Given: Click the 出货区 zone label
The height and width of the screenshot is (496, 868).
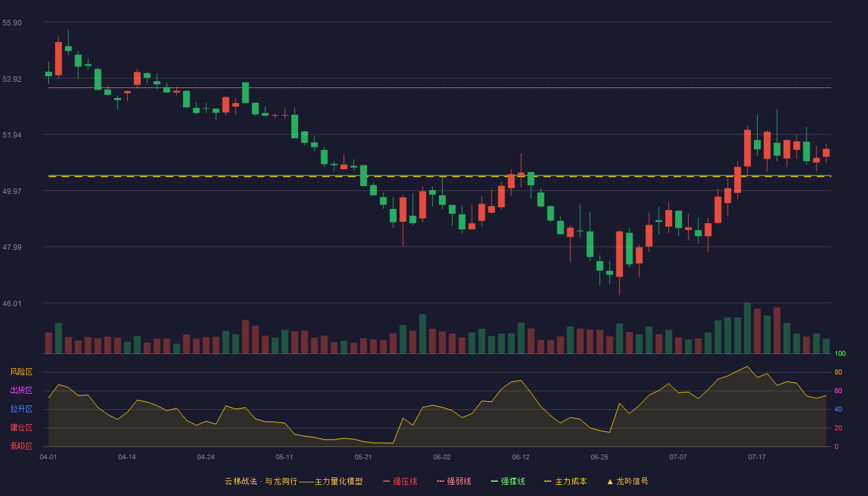Looking at the screenshot, I should 21,391.
